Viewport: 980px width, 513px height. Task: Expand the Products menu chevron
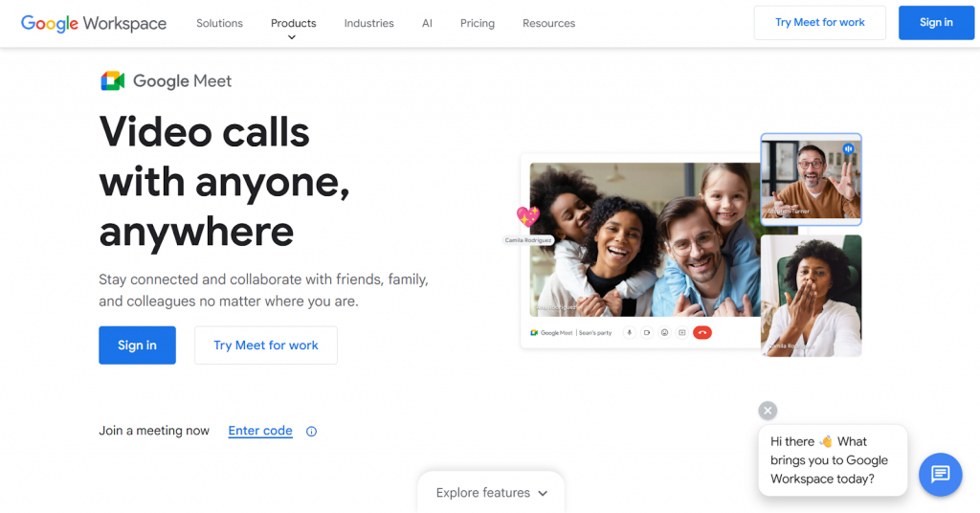coord(291,37)
